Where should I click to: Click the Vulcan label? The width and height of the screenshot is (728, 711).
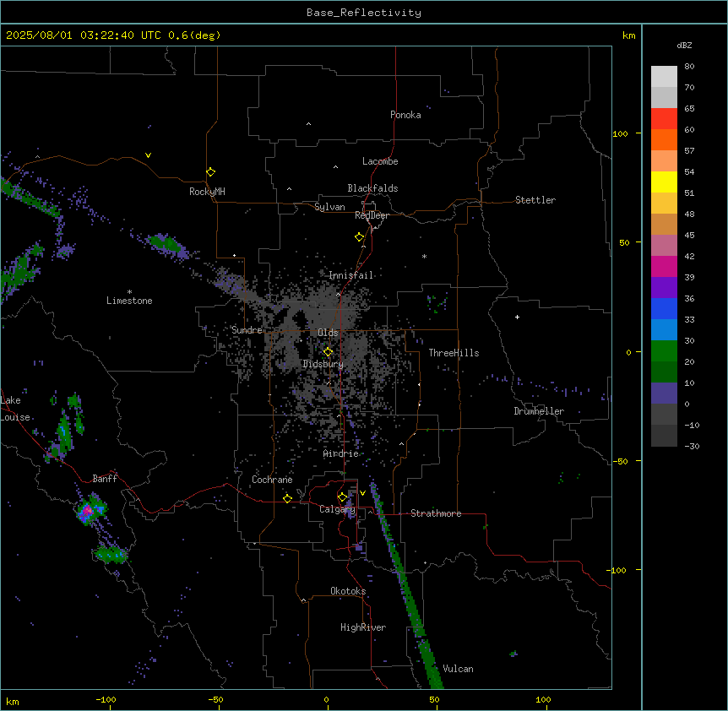(x=458, y=669)
